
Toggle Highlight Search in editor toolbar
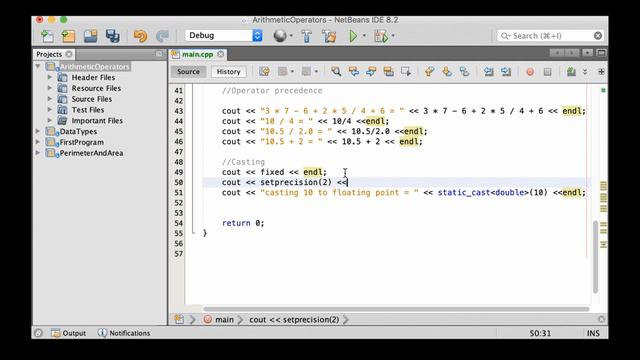389,72
